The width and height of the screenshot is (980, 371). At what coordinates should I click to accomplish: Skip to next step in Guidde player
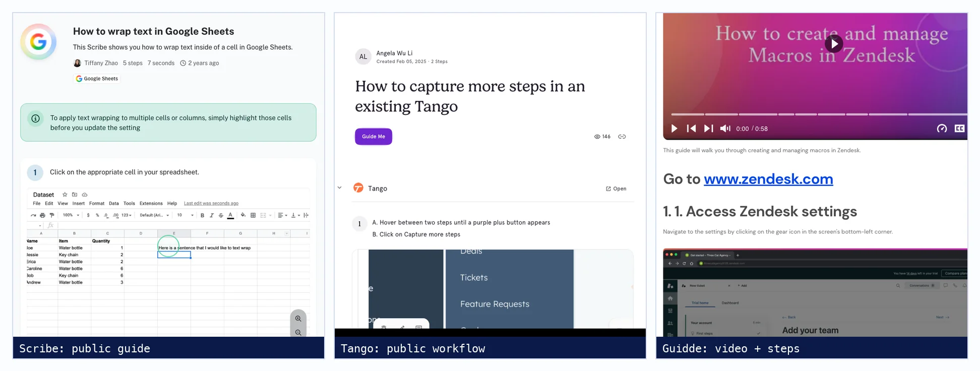(x=708, y=129)
